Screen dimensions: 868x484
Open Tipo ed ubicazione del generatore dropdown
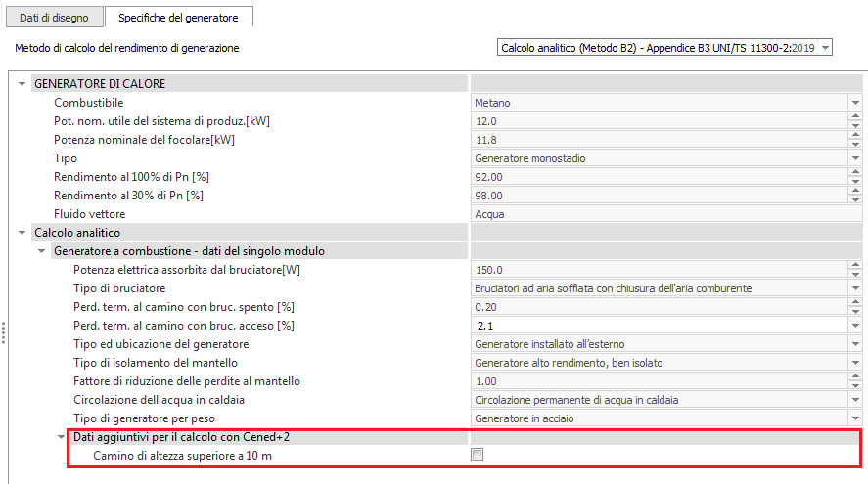pos(854,344)
